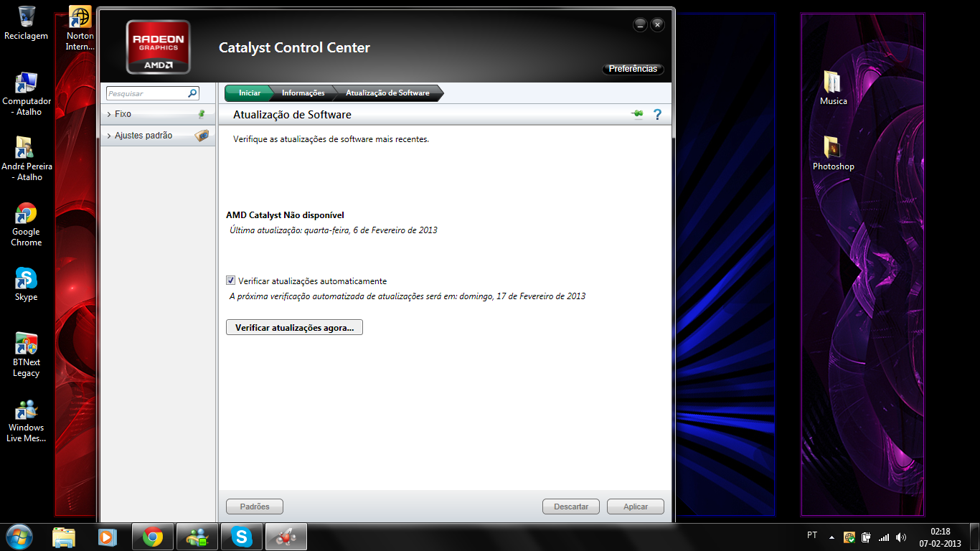The height and width of the screenshot is (551, 980).
Task: Click the Padrões defaults button
Action: coord(255,507)
